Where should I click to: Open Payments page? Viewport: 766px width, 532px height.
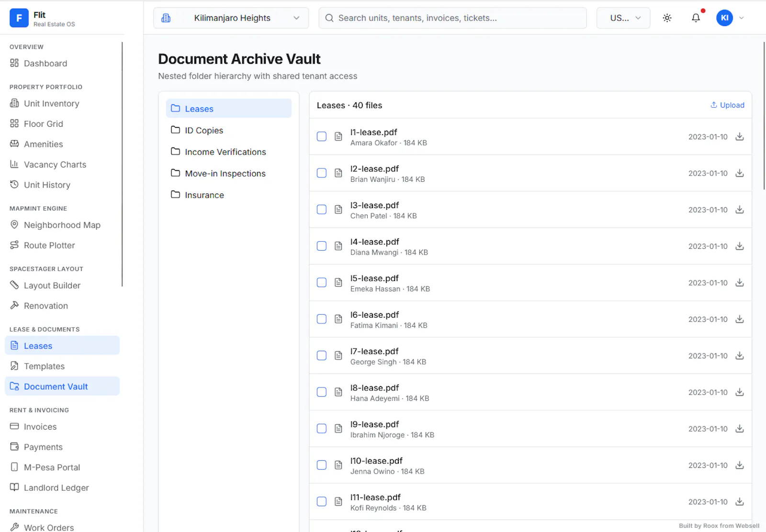(62, 447)
